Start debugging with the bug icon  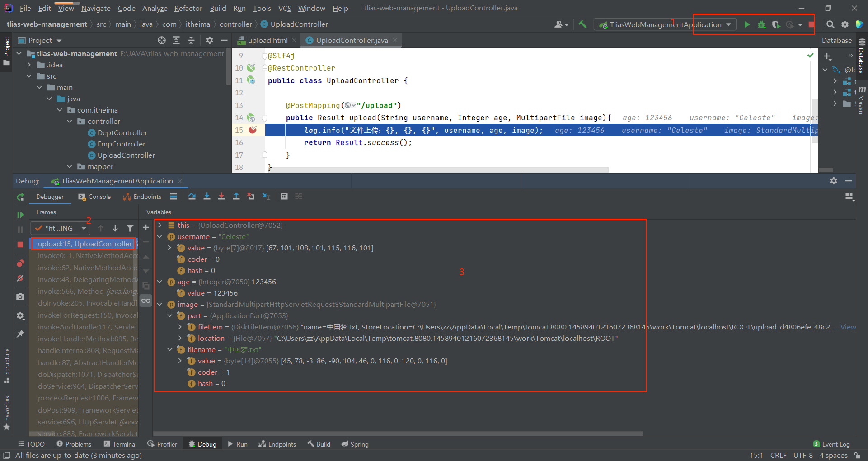(761, 24)
